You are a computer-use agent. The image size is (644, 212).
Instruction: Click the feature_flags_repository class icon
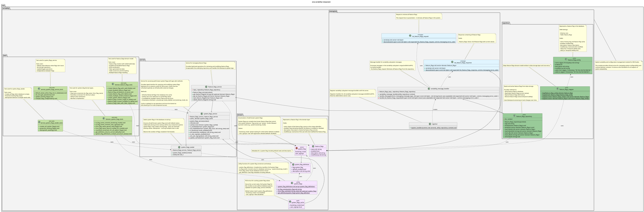tap(514, 116)
